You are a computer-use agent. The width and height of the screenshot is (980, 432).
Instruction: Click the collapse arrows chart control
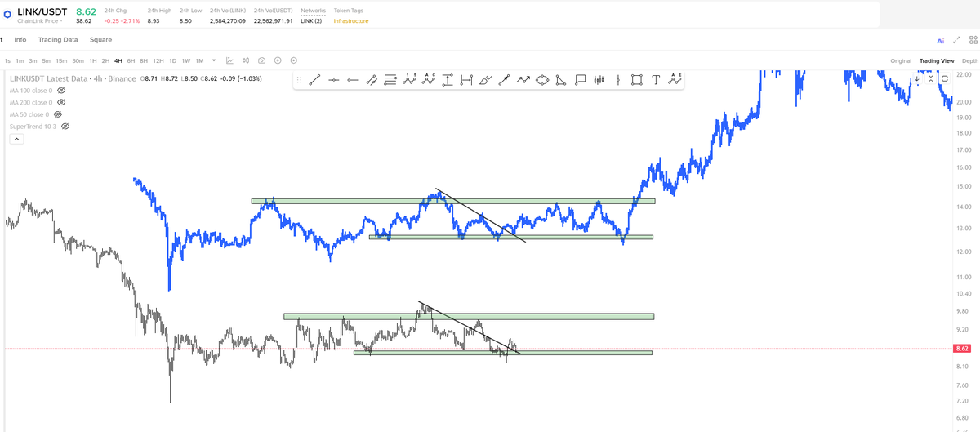pos(931,78)
